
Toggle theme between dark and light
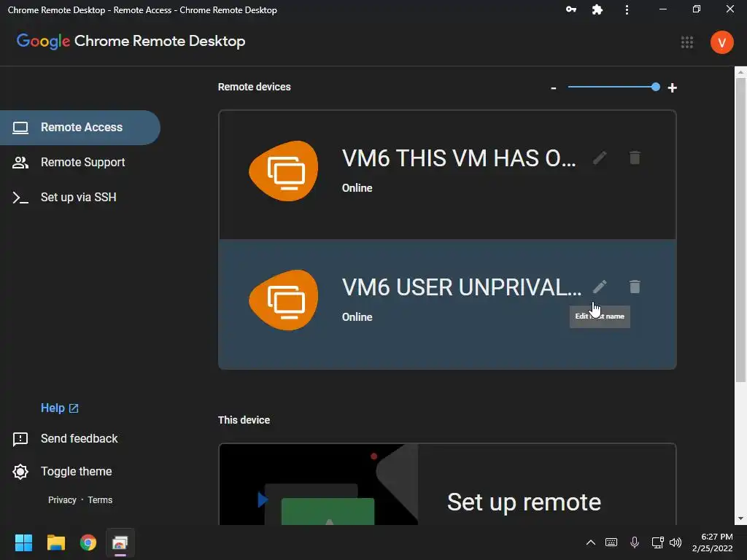(63, 472)
